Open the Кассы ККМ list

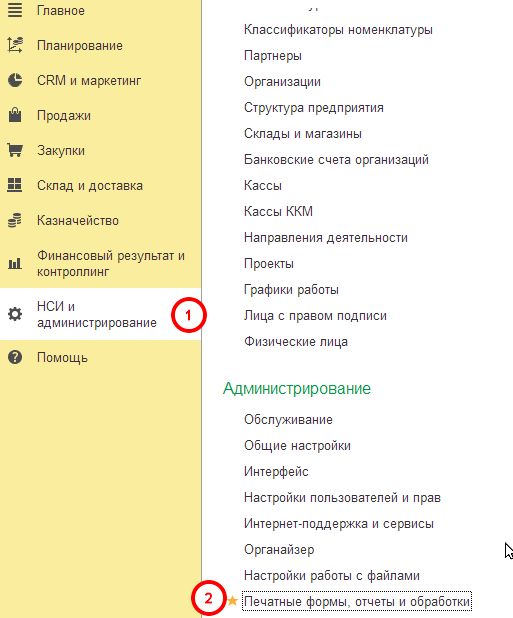(278, 211)
